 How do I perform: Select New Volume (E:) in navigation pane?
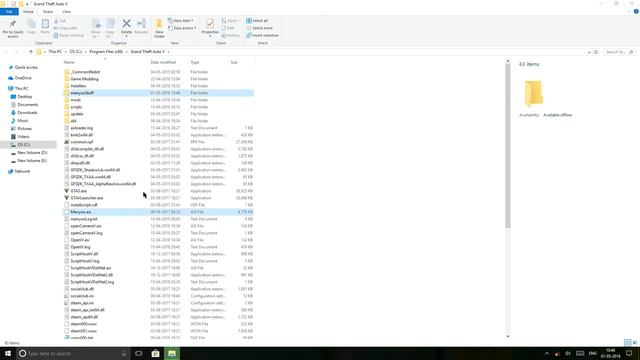pyautogui.click(x=32, y=161)
